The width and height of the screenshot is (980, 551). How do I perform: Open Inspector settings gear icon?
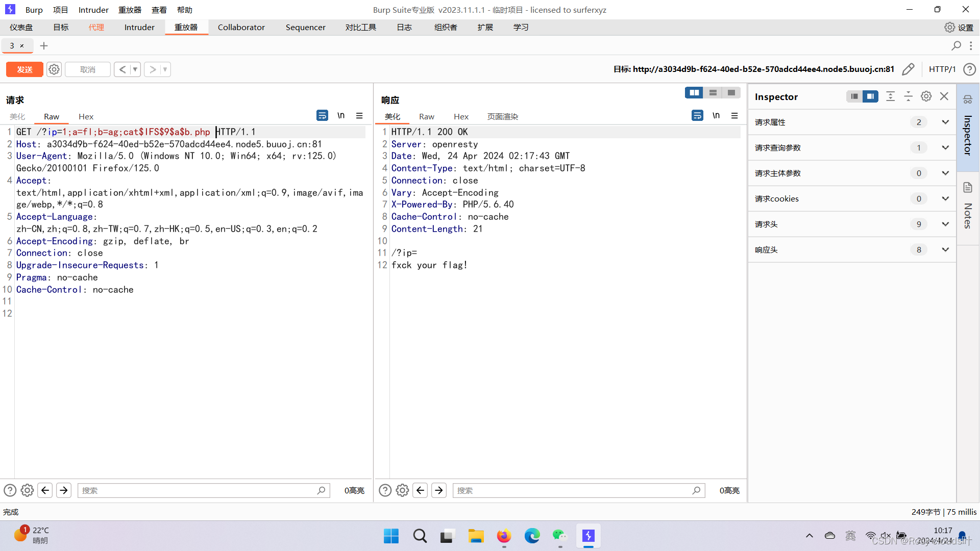pos(926,96)
